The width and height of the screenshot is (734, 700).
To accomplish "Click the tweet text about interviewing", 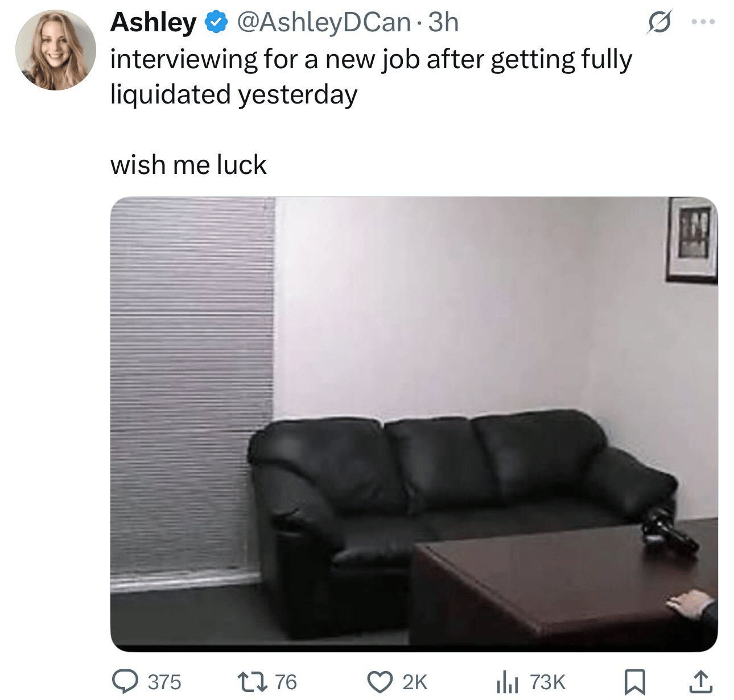I will tap(371, 76).
